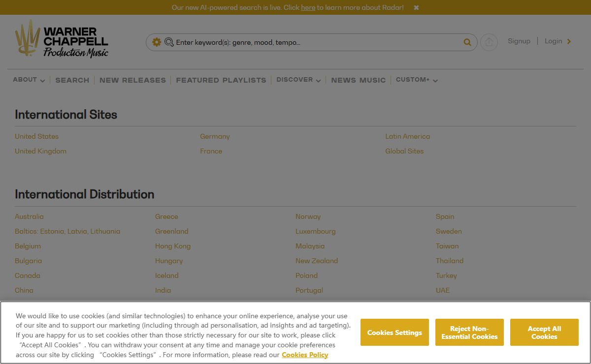Choose Poland distribution link
The width and height of the screenshot is (591, 364).
306,275
